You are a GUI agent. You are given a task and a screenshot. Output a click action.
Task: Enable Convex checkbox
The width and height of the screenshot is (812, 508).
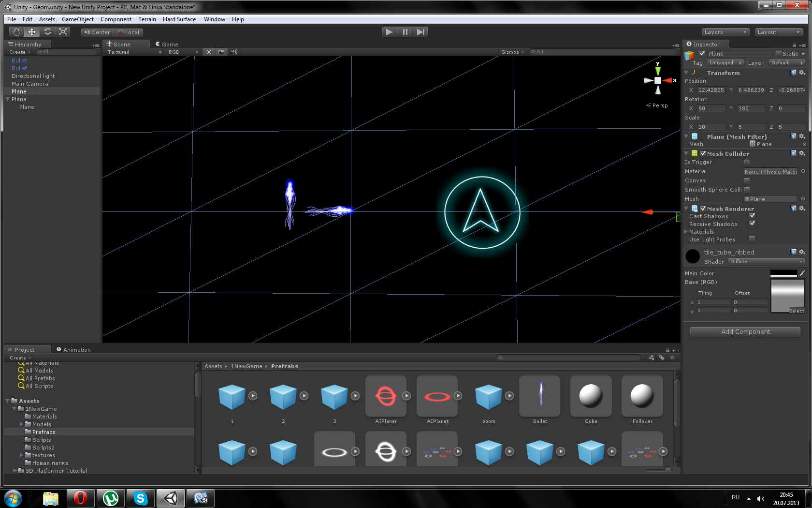[x=747, y=180]
